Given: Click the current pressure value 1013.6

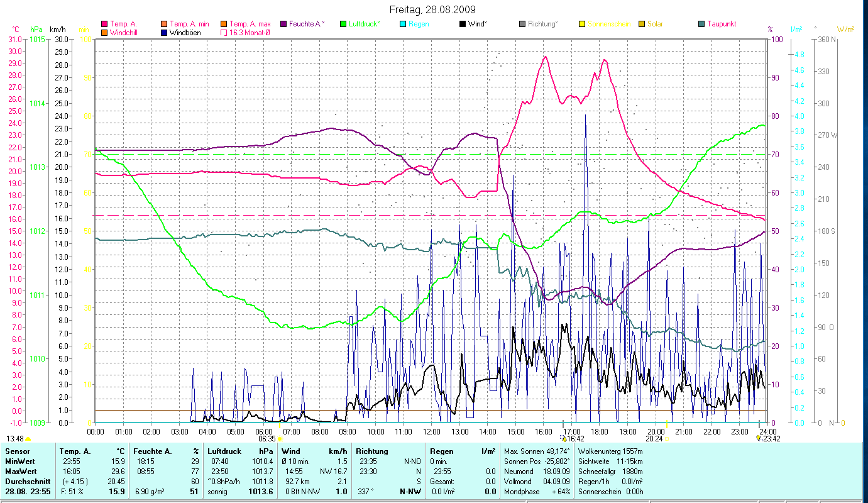Looking at the screenshot, I should 261,492.
